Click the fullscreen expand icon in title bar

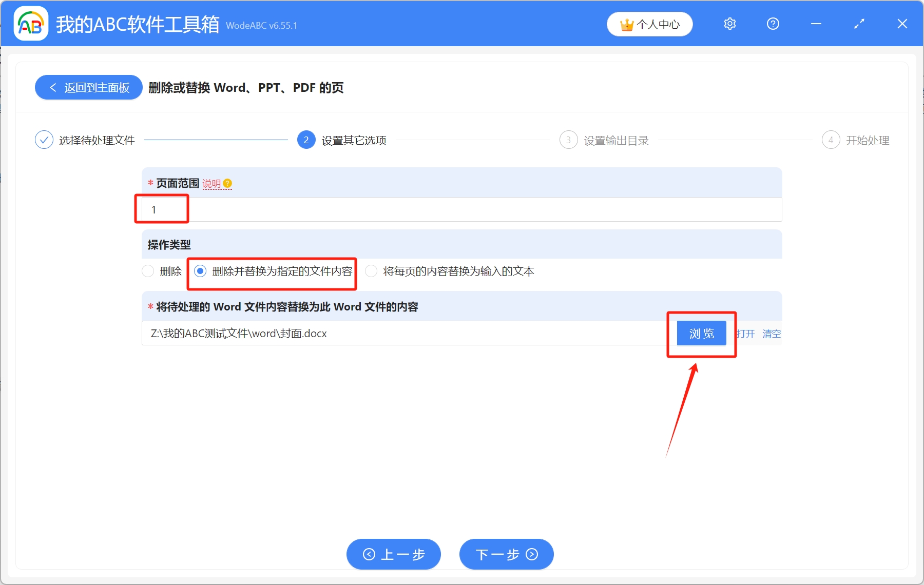(859, 24)
